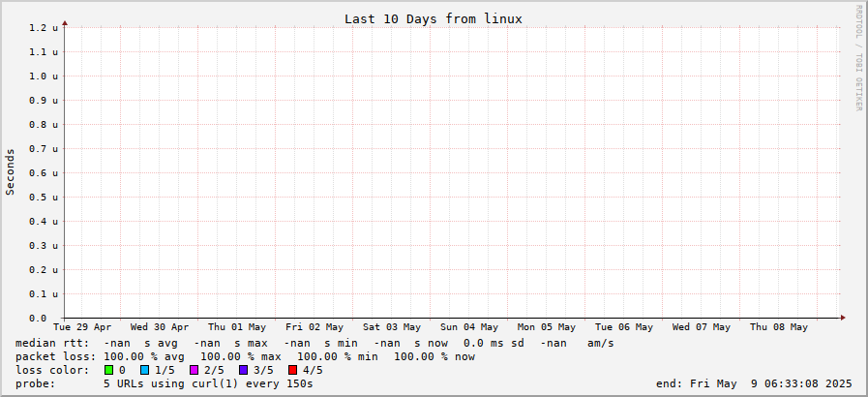Viewport: 868px width, 397px height.
Task: Click the 'packet loss:' legend label
Action: tap(55, 356)
